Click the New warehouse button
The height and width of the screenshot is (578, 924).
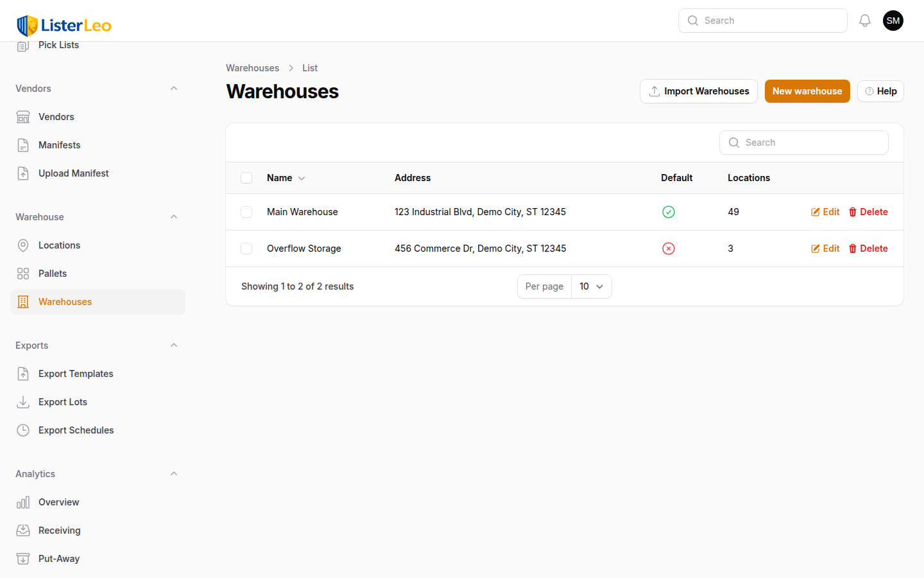[x=807, y=91]
